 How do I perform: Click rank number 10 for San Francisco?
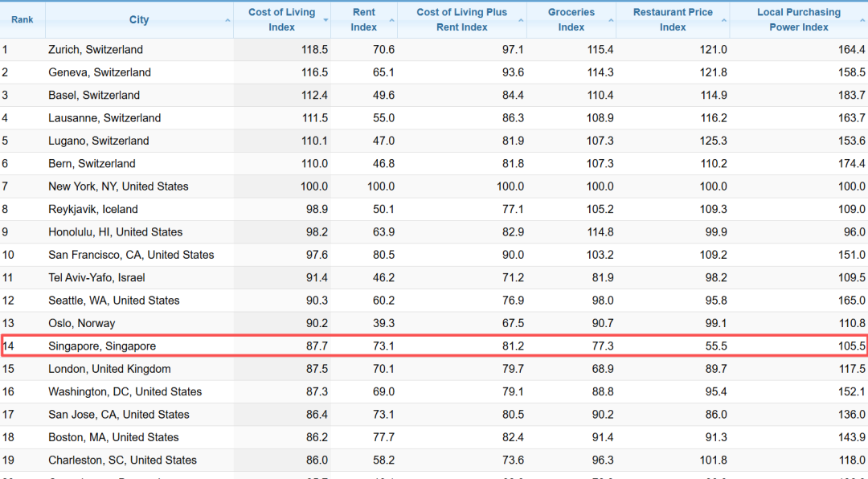pos(8,255)
